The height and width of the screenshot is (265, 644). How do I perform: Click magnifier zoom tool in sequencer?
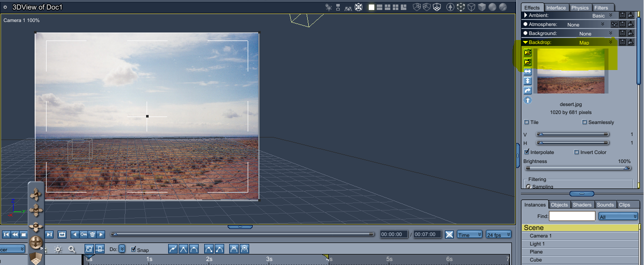[x=72, y=249]
